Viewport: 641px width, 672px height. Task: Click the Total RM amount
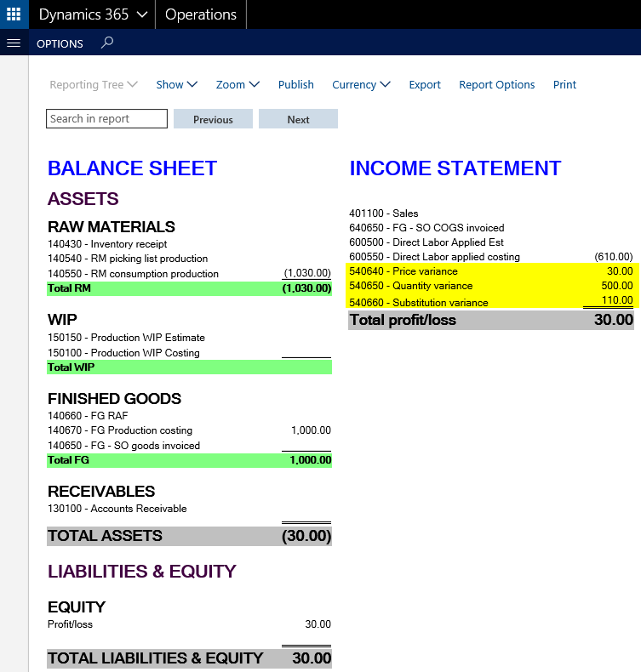tap(306, 288)
